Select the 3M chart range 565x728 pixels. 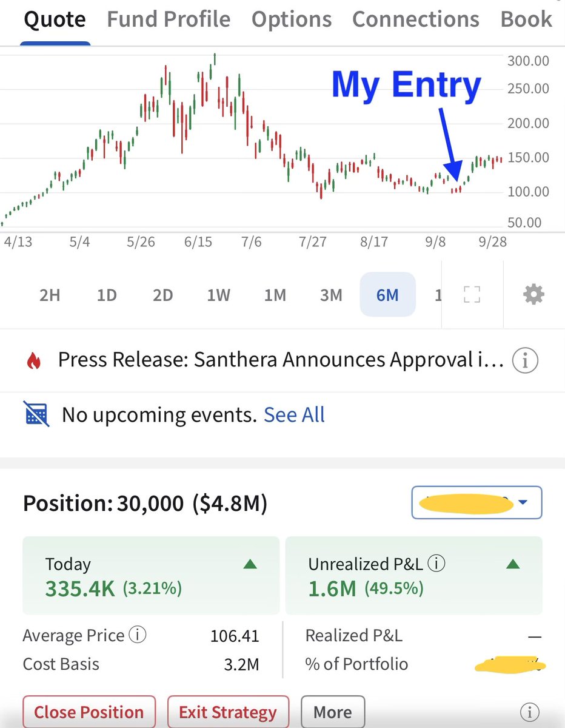pyautogui.click(x=331, y=295)
